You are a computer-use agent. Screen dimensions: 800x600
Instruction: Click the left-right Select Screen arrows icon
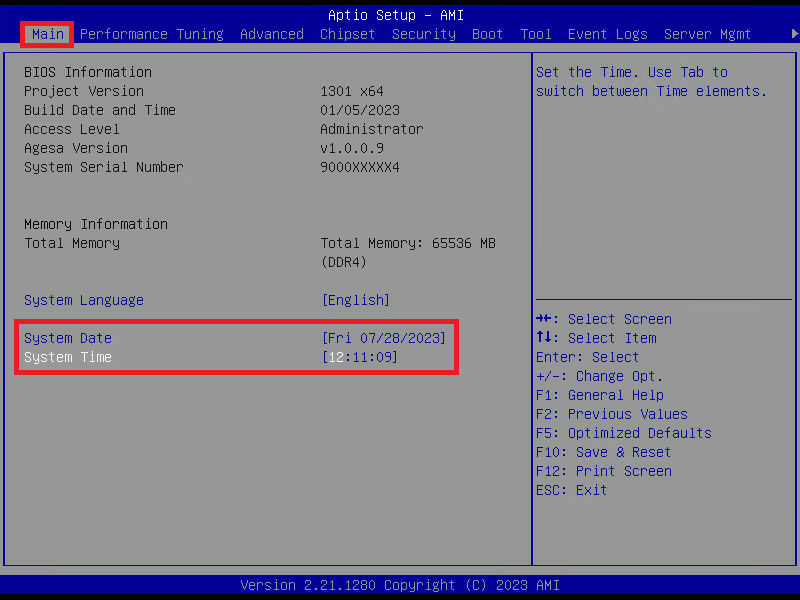543,319
